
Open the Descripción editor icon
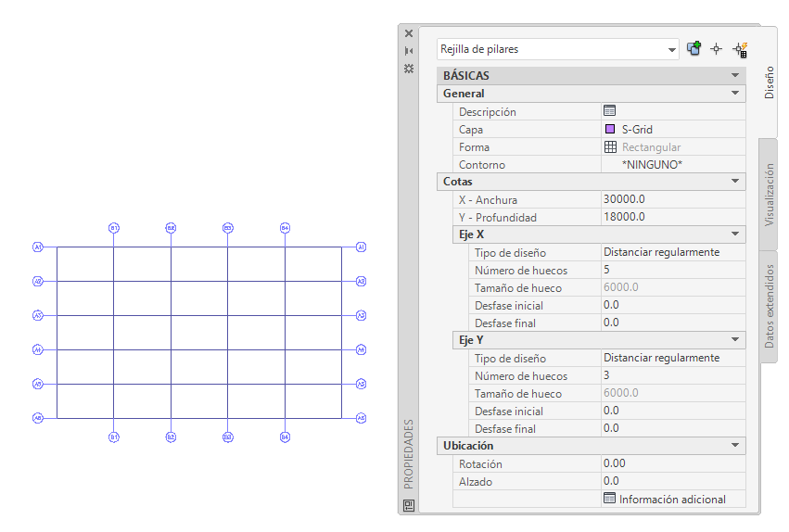(609, 110)
